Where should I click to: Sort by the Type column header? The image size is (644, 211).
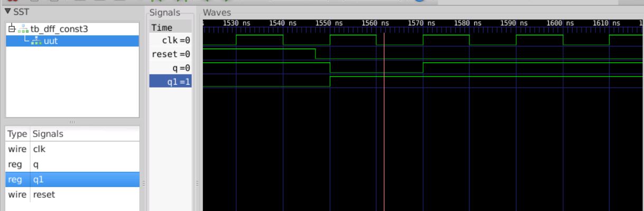(17, 134)
